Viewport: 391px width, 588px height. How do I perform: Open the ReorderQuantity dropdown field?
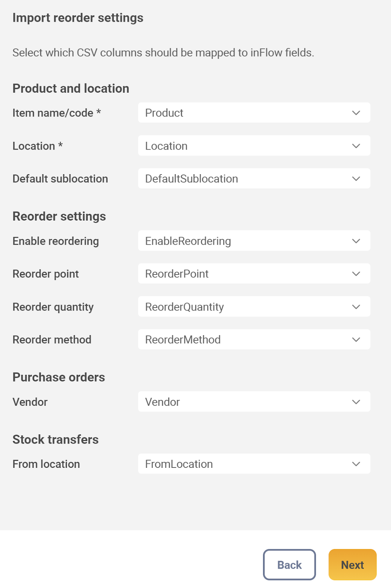[254, 306]
